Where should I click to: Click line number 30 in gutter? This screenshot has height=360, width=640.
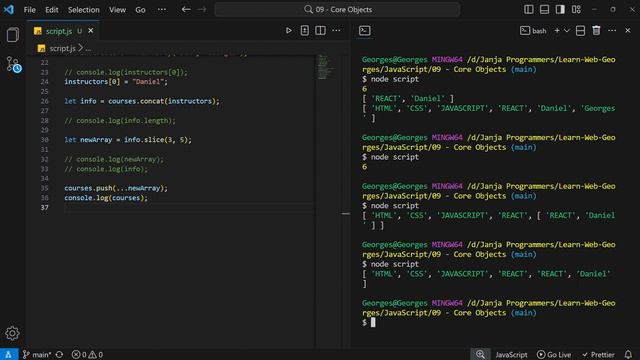(44, 140)
